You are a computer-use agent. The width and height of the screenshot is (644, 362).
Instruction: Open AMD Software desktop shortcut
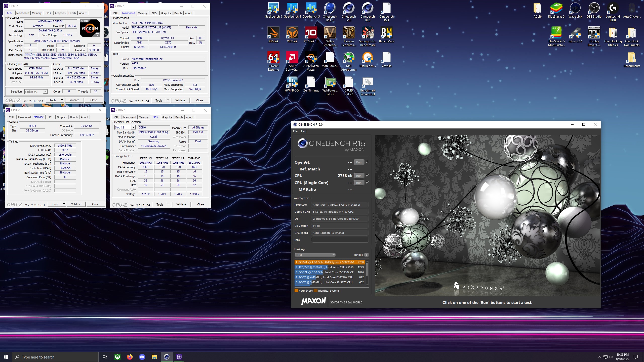coord(292,61)
